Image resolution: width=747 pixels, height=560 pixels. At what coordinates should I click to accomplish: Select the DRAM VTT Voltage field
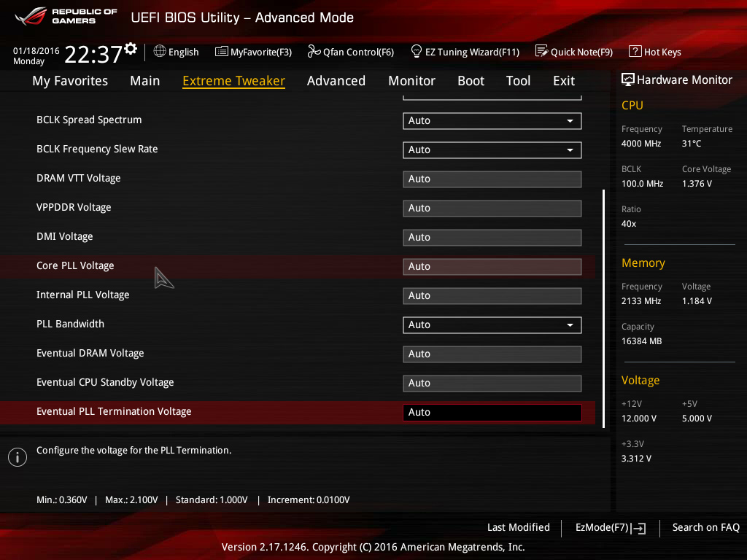coord(492,179)
